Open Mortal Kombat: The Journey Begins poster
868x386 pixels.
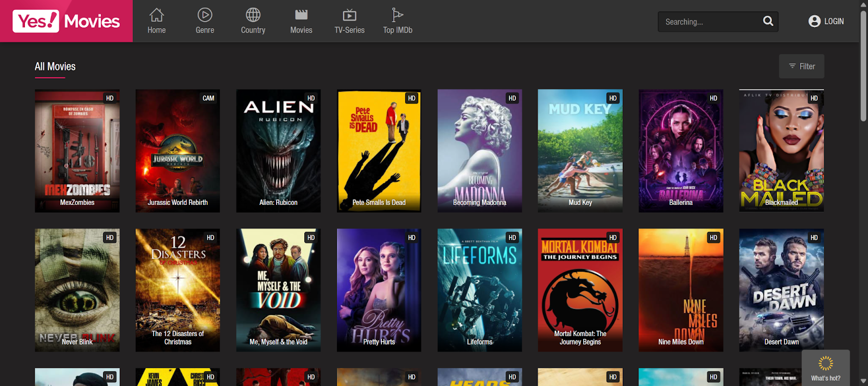(x=580, y=290)
